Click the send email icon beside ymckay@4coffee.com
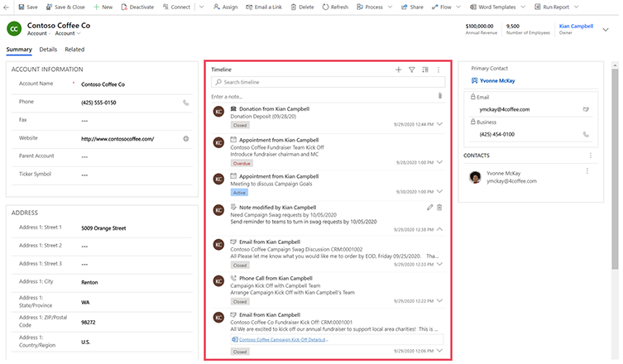This screenshot has width=623, height=364. pos(585,108)
